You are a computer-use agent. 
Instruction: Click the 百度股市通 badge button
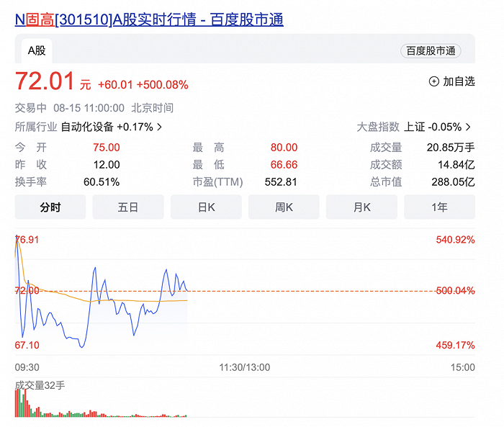[431, 50]
